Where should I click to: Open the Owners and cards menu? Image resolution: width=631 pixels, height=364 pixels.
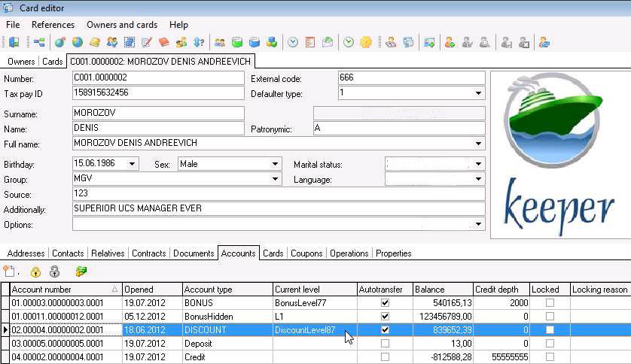click(x=122, y=25)
